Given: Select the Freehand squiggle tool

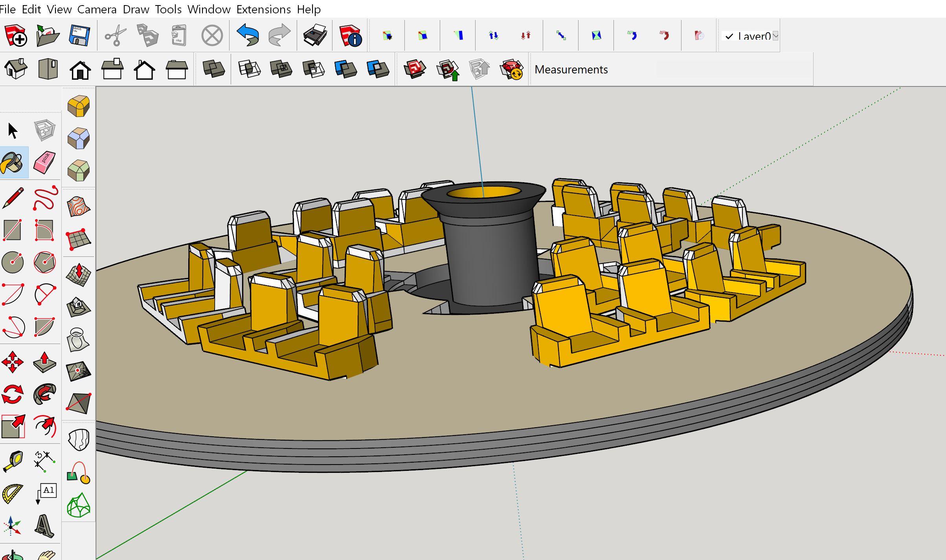Looking at the screenshot, I should [x=45, y=198].
